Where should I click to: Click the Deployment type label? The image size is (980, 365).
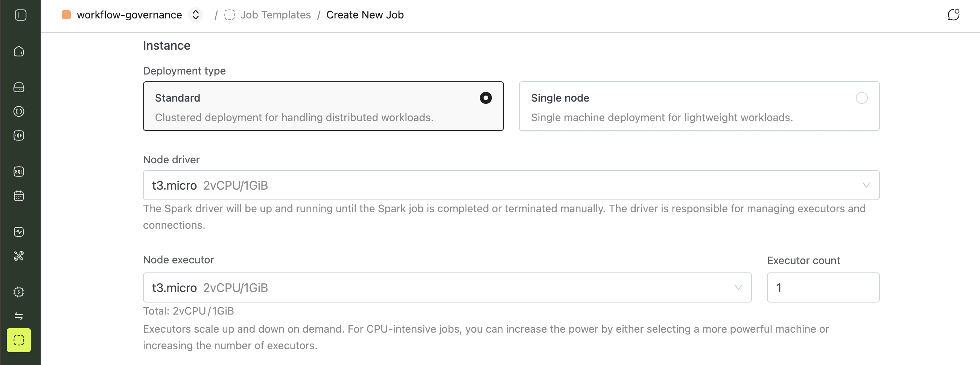coord(184,71)
